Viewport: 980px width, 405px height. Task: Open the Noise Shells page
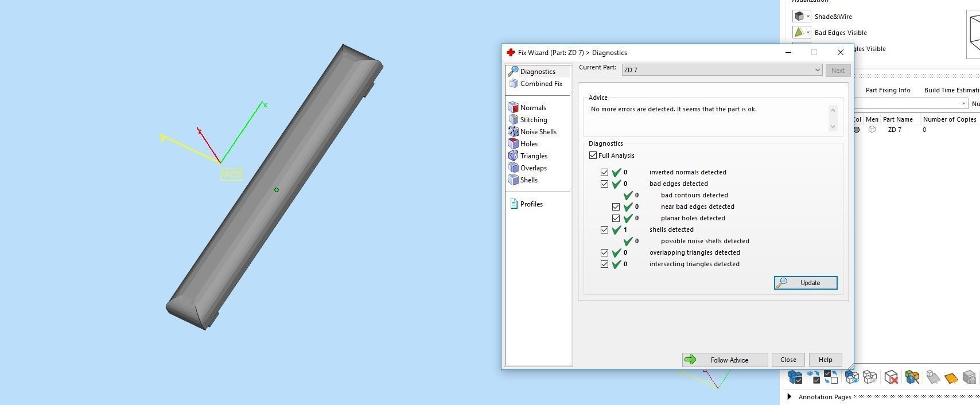532,132
